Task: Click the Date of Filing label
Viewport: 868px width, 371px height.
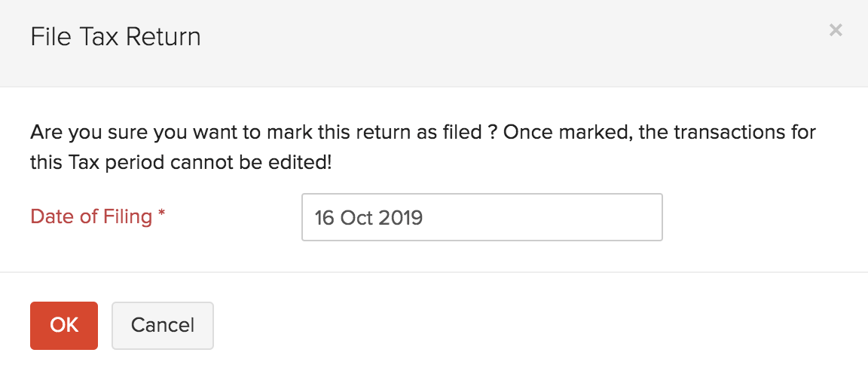Action: pyautogui.click(x=91, y=217)
